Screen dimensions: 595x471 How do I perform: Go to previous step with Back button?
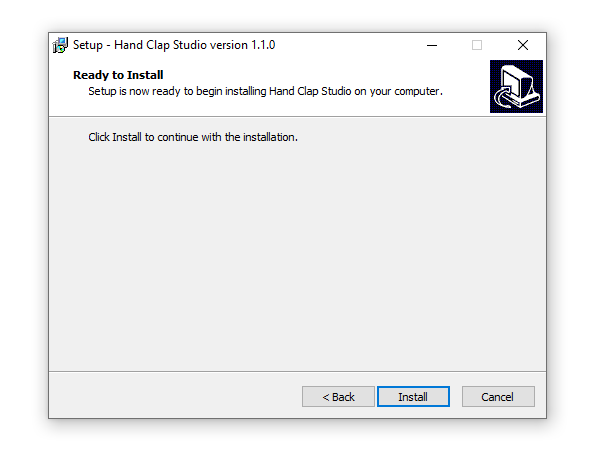click(338, 397)
